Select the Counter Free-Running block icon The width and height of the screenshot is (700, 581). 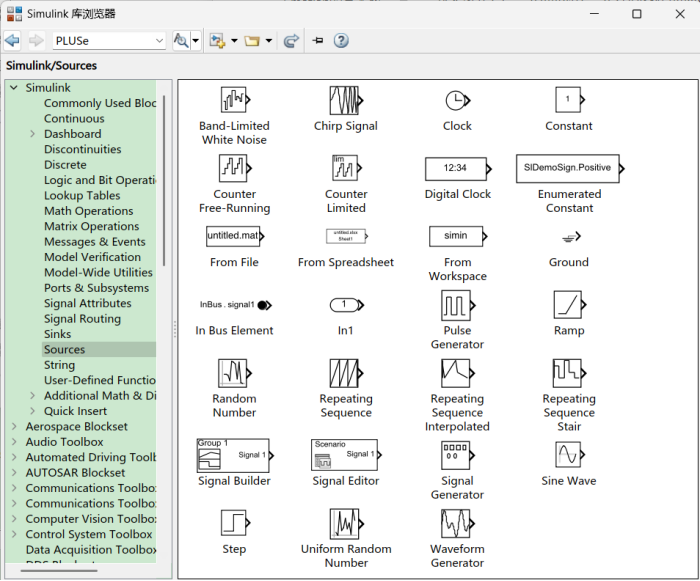coord(235,168)
